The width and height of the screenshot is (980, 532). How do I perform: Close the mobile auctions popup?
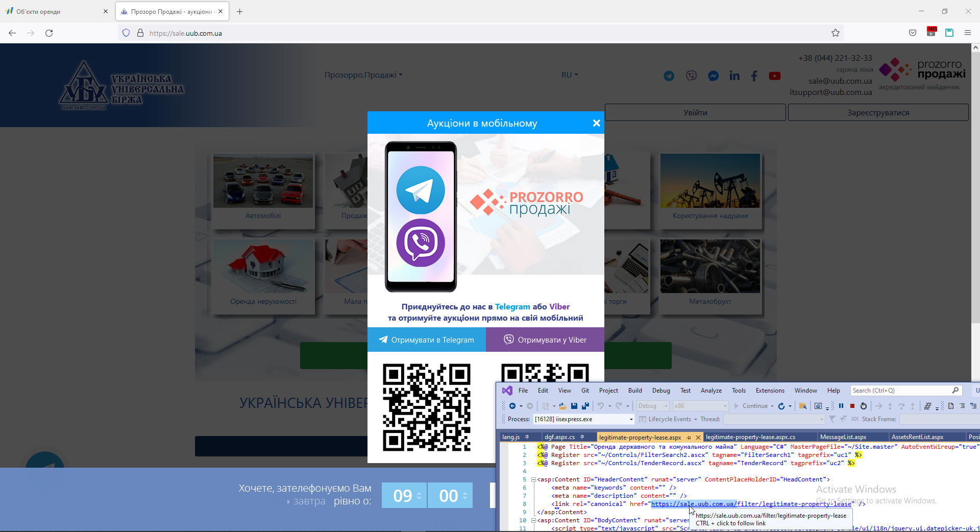point(596,123)
